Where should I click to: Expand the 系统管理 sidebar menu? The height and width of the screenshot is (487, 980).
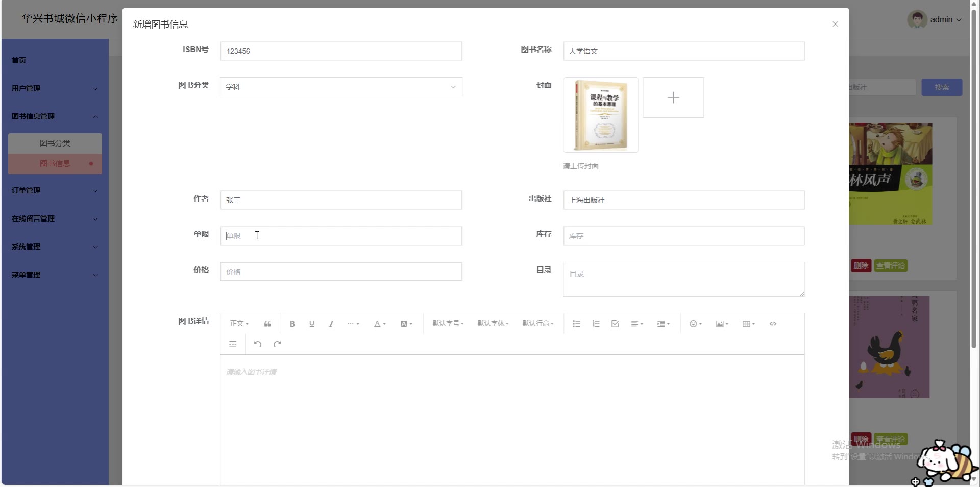tap(55, 247)
